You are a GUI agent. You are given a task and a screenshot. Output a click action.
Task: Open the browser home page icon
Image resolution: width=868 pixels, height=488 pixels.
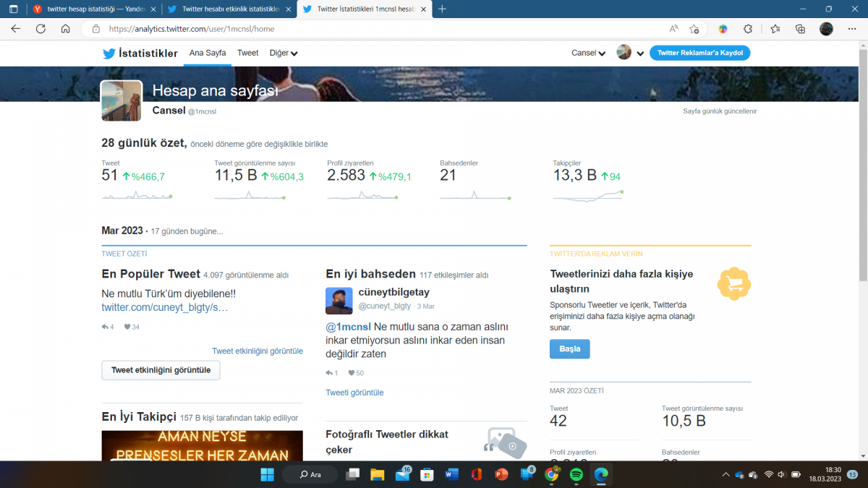tap(65, 29)
